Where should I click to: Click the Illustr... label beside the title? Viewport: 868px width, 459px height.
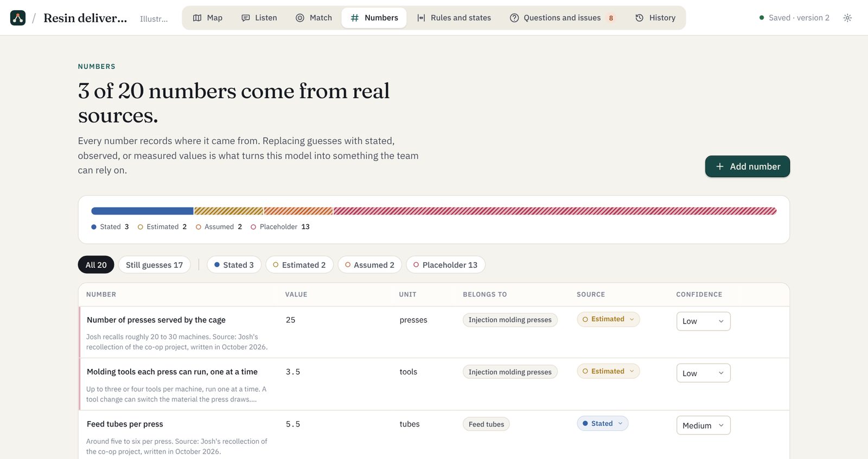pyautogui.click(x=154, y=19)
